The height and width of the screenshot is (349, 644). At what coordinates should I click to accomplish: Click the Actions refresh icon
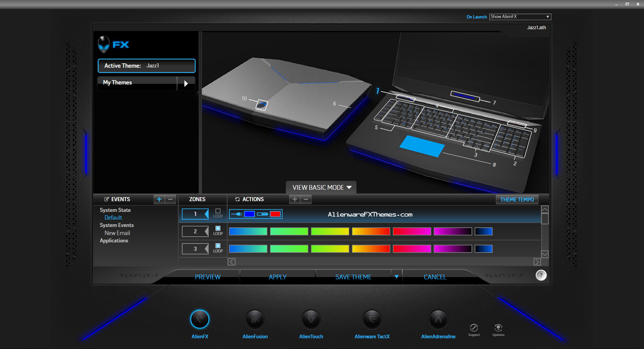(x=237, y=199)
